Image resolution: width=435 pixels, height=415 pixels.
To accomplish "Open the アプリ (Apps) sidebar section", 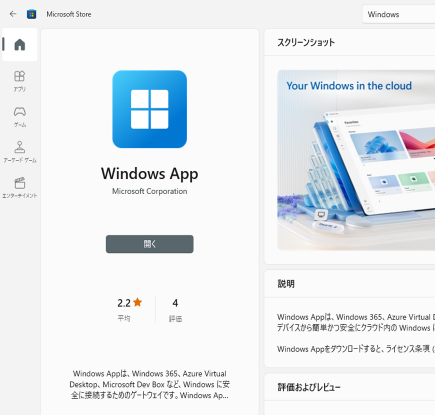I will coord(20,81).
